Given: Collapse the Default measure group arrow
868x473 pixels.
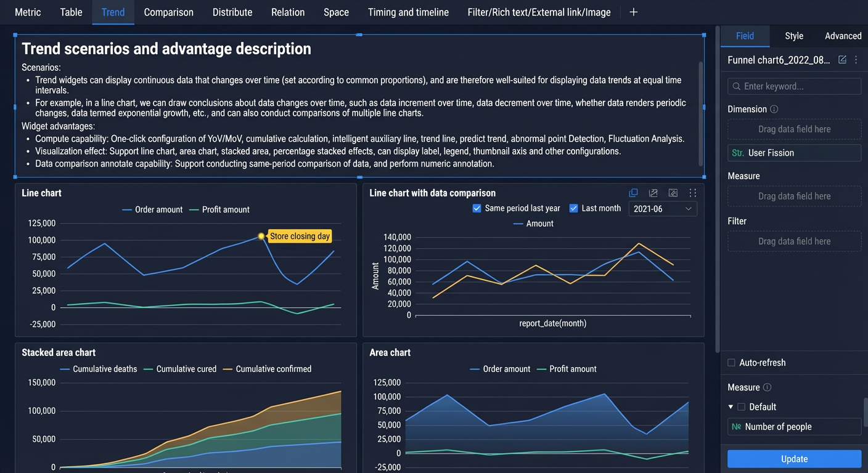Looking at the screenshot, I should 731,407.
